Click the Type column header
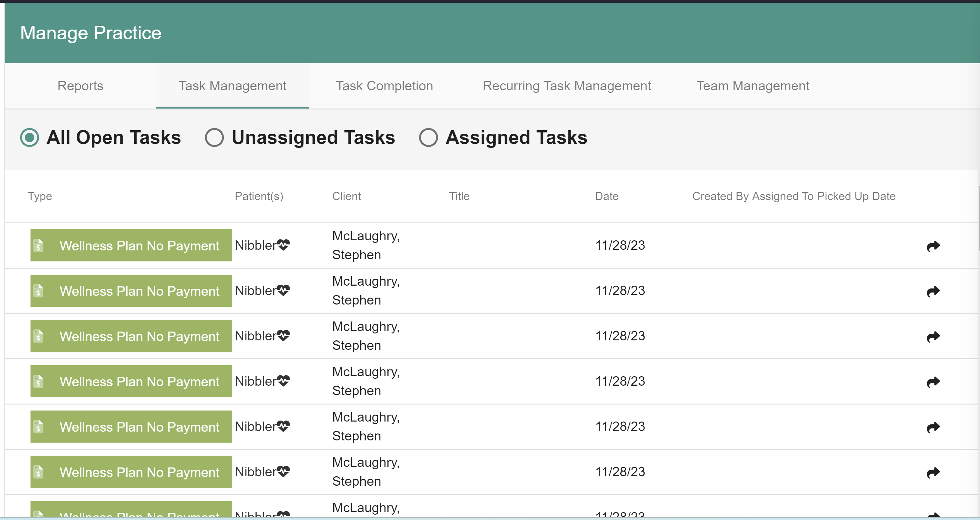Screen dimensions: 980x520 [x=40, y=196]
